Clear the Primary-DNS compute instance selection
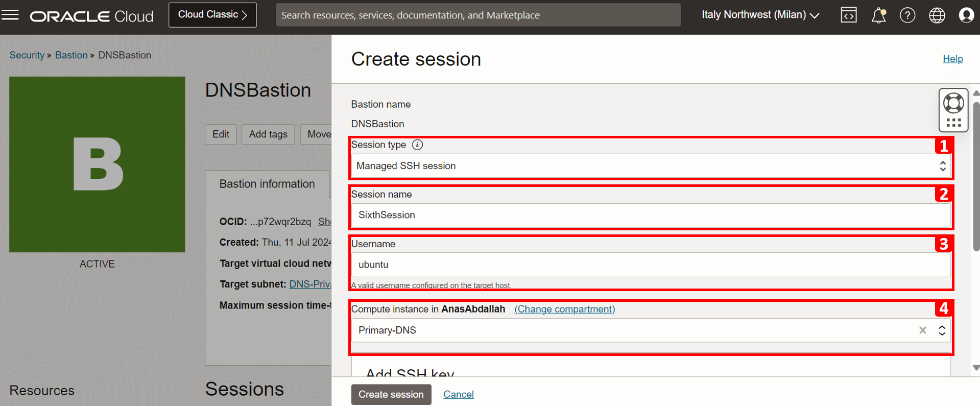Screen dimensions: 980x406 (922, 330)
